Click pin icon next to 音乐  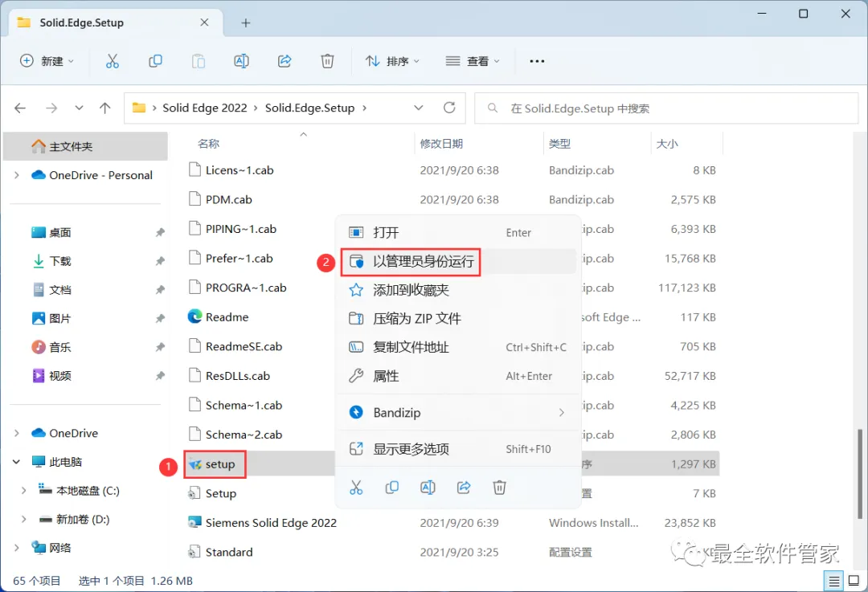tap(160, 348)
